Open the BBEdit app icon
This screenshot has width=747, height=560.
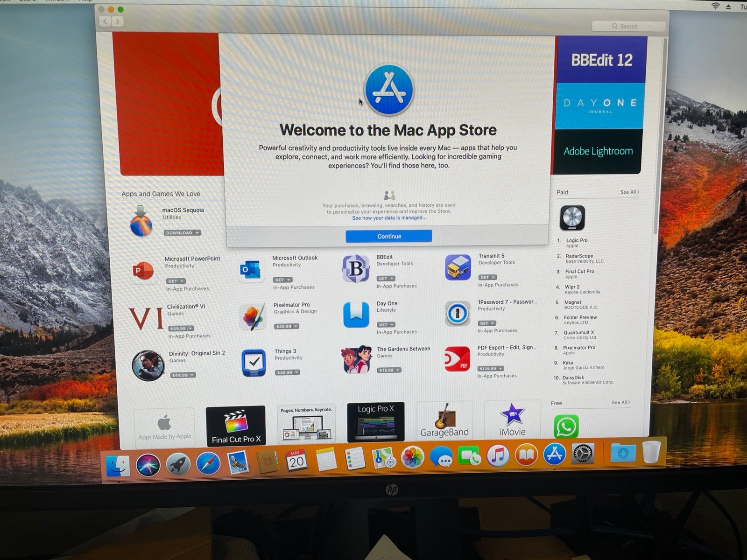pyautogui.click(x=356, y=269)
